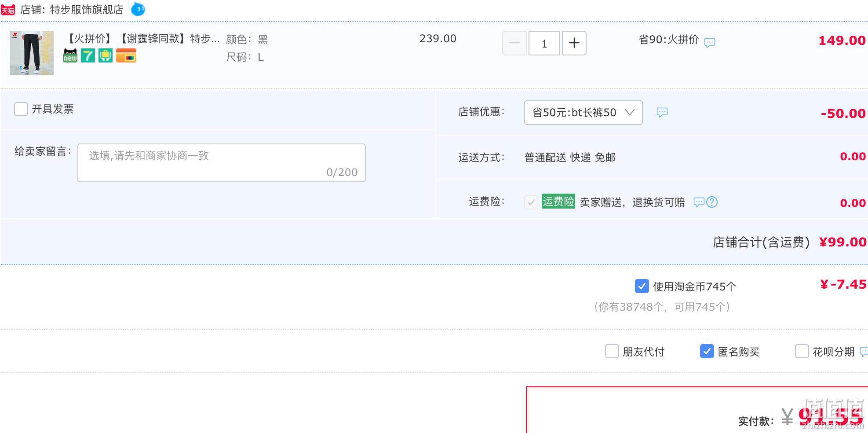868x433 pixels.
Task: Click the comment bubble icon after 退换货可赔
Action: [x=699, y=202]
